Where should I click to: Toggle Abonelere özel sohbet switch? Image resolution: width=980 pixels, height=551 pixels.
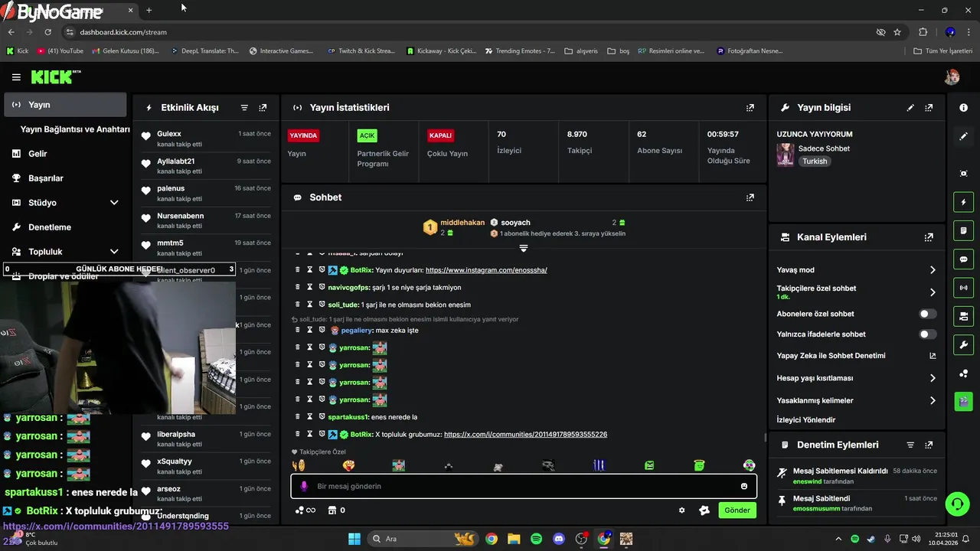pos(927,314)
